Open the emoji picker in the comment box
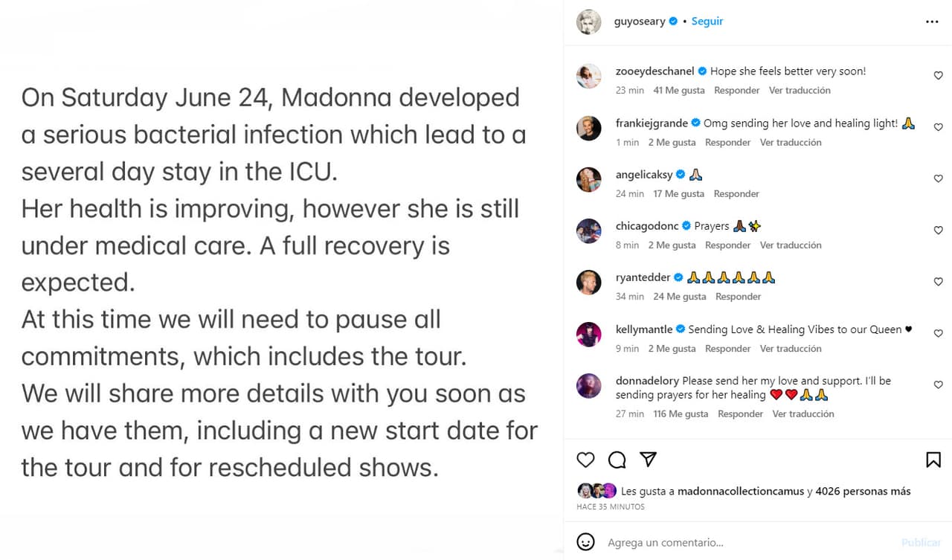952x560 pixels. click(x=586, y=542)
